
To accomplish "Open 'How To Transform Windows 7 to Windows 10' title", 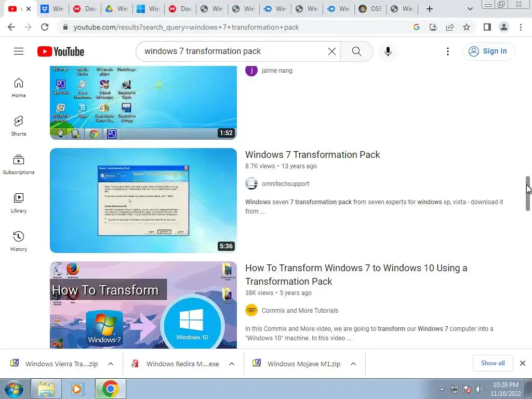I will click(x=356, y=274).
